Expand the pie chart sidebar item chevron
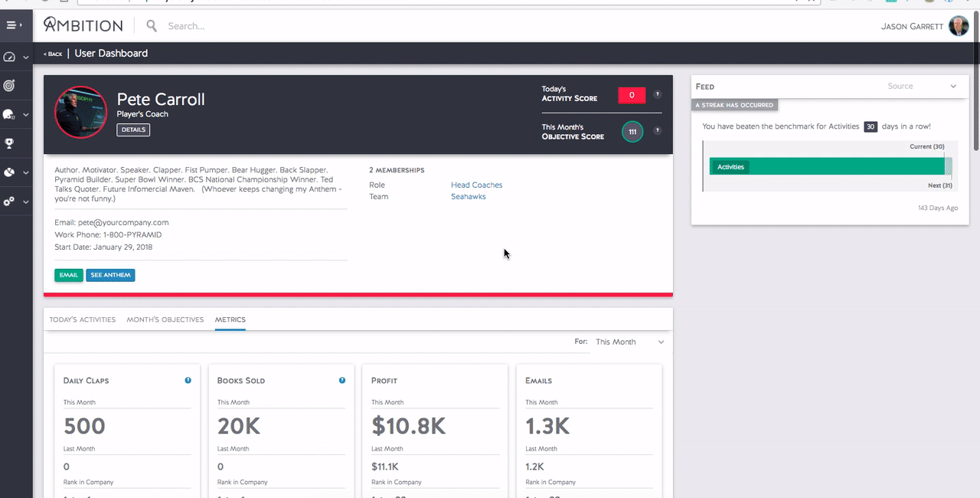Image resolution: width=980 pixels, height=498 pixels. (x=26, y=173)
